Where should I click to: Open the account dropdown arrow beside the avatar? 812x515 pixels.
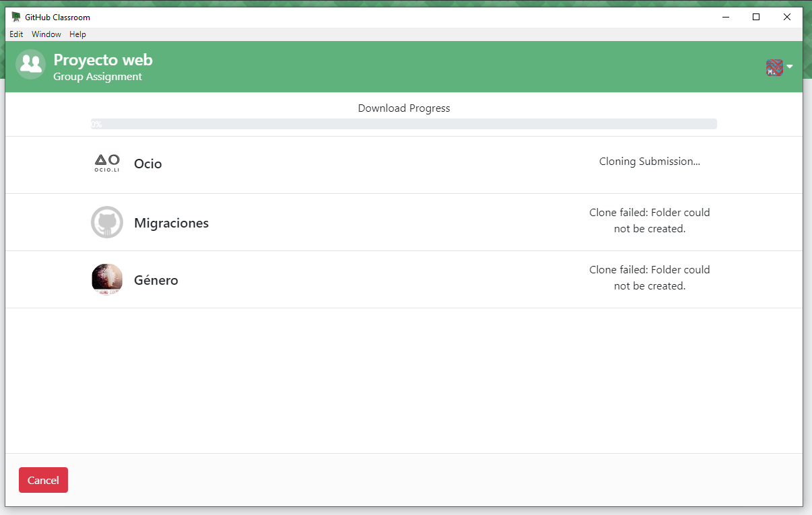tap(789, 67)
